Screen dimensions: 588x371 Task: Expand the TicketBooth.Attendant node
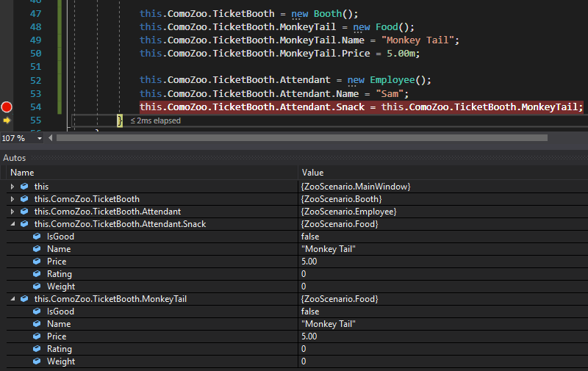(12, 212)
